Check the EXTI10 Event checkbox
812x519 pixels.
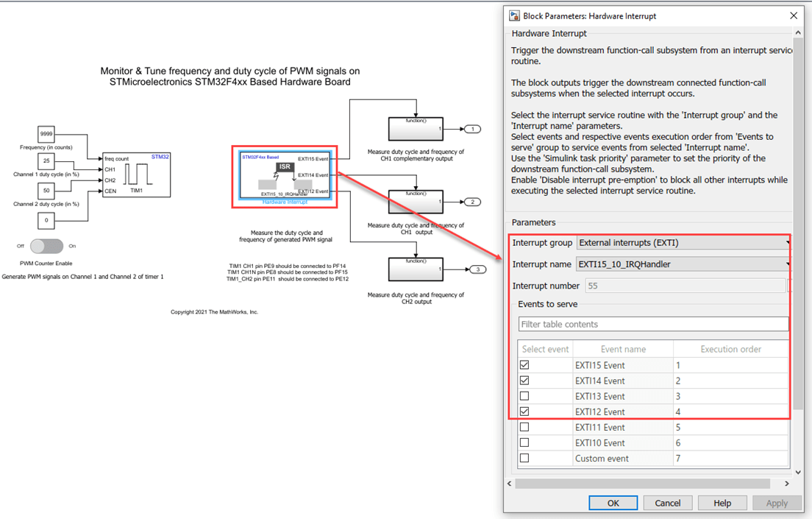tap(524, 442)
